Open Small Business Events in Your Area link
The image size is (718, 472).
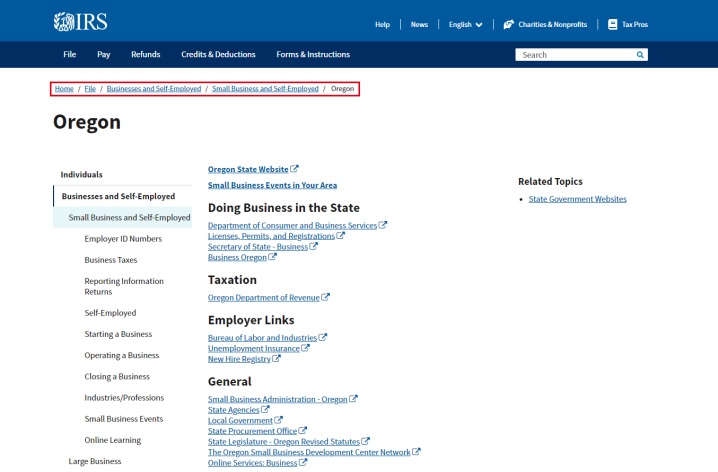(x=272, y=185)
